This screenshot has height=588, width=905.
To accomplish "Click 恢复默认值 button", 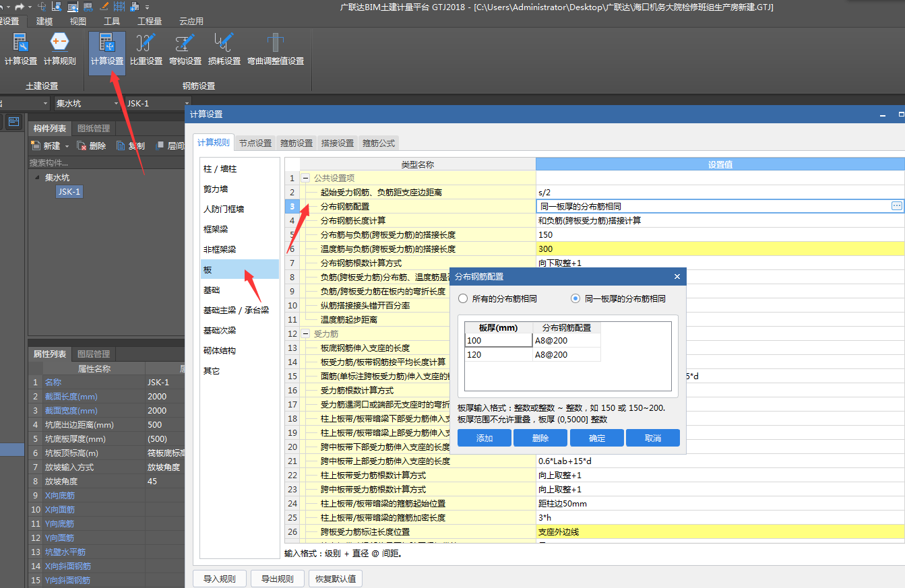I will 335,579.
